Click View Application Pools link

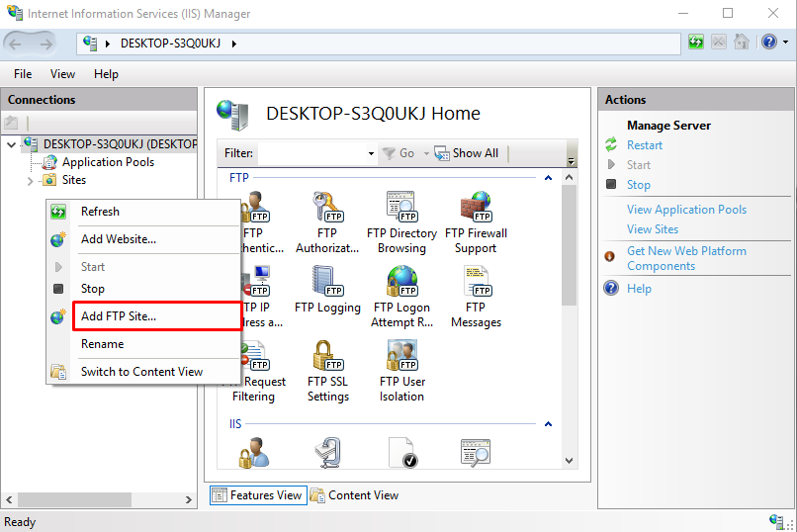[x=686, y=210]
